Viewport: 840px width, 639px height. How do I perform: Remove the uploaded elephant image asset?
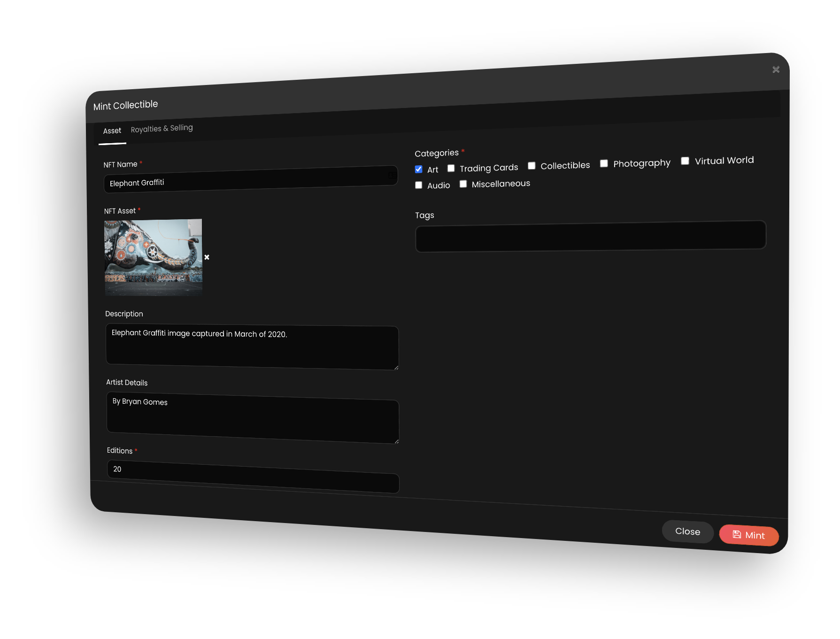click(x=207, y=257)
